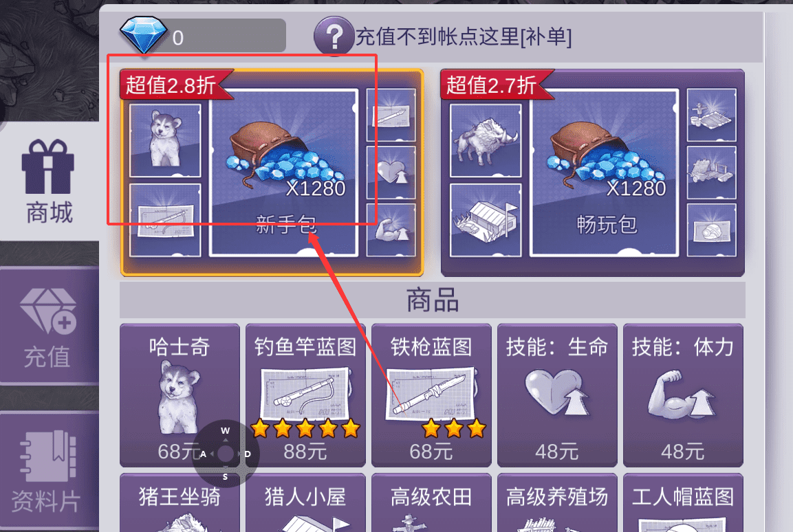
Task: Click the blue diamond currency icon
Action: click(144, 34)
